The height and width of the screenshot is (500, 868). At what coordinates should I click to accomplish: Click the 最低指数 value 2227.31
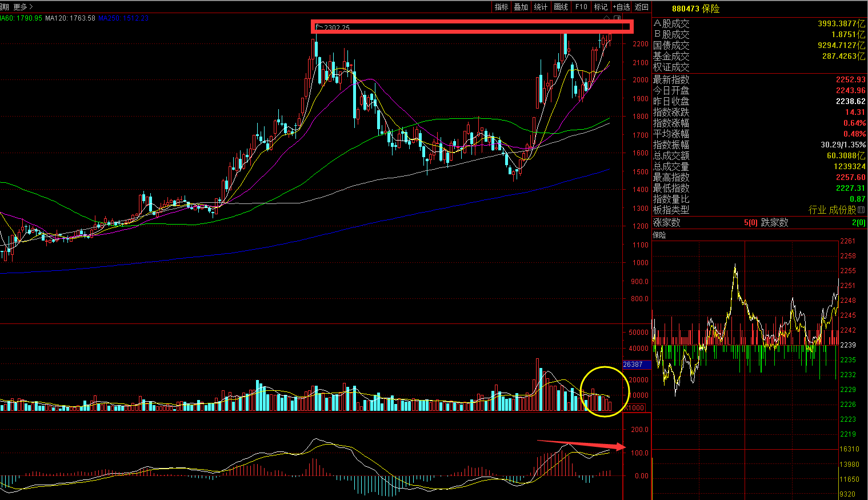point(851,188)
